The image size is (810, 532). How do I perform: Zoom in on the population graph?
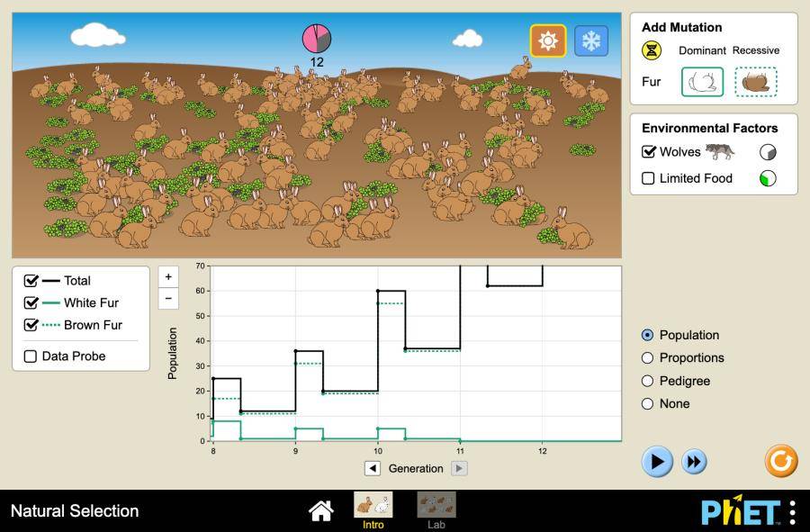169,275
